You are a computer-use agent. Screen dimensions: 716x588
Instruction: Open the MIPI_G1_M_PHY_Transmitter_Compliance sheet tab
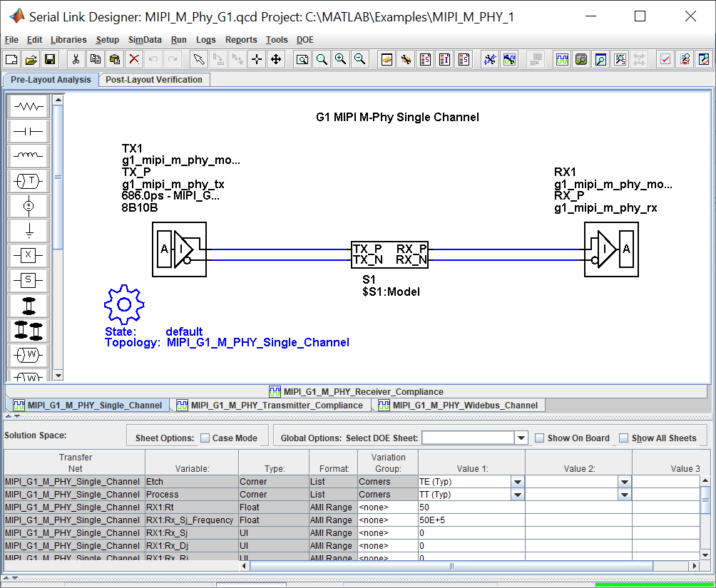pos(270,406)
